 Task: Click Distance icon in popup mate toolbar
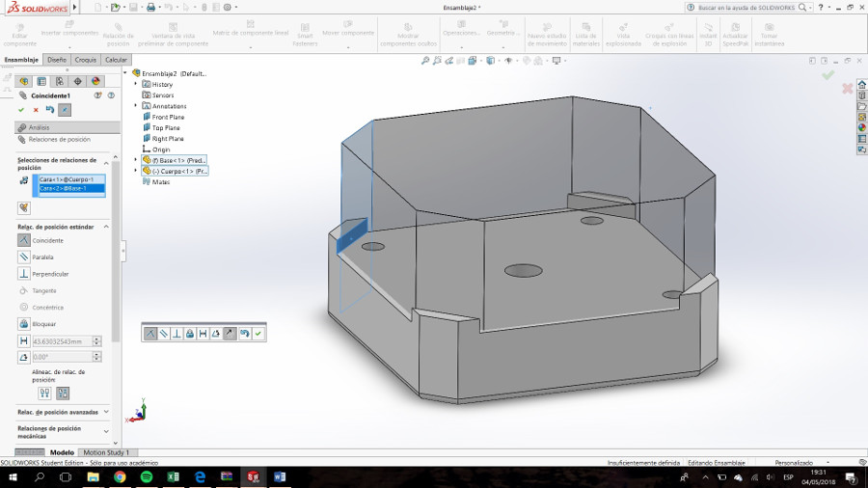pos(203,333)
